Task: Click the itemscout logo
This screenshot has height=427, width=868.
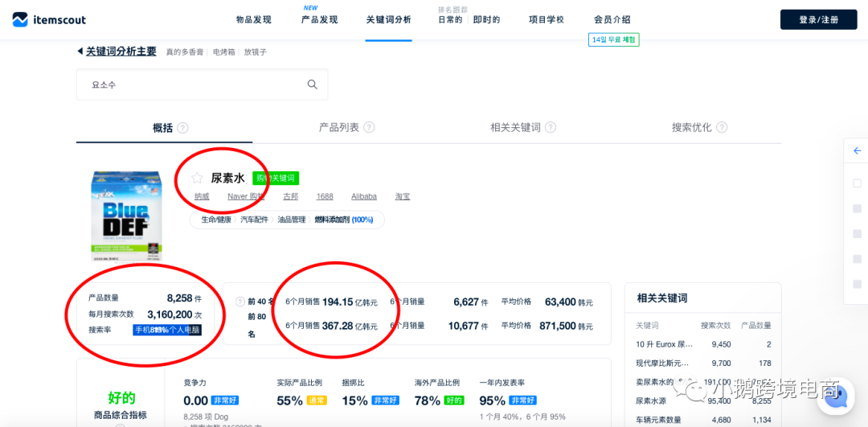Action: (x=49, y=20)
